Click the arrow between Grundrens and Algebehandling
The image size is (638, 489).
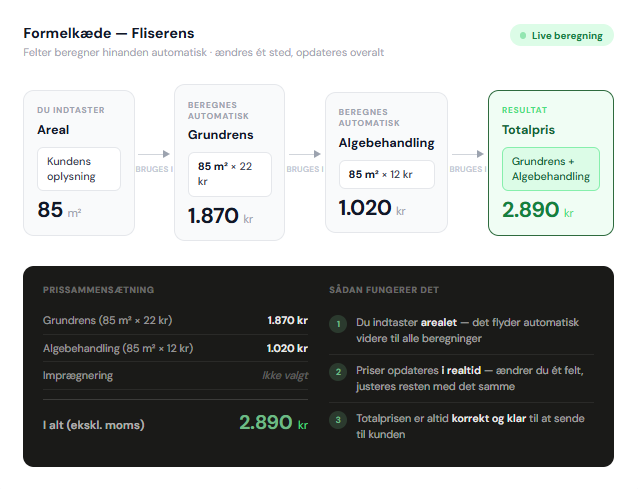pyautogui.click(x=305, y=155)
